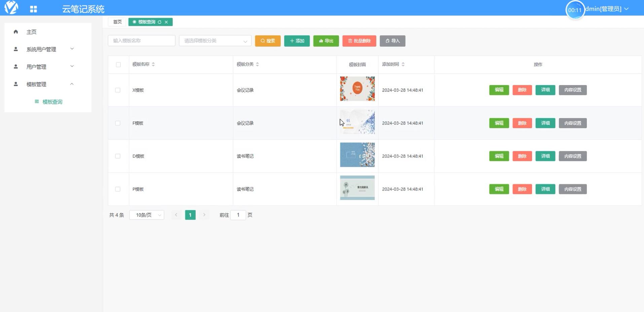Check the D模板 row checkbox

tap(118, 156)
